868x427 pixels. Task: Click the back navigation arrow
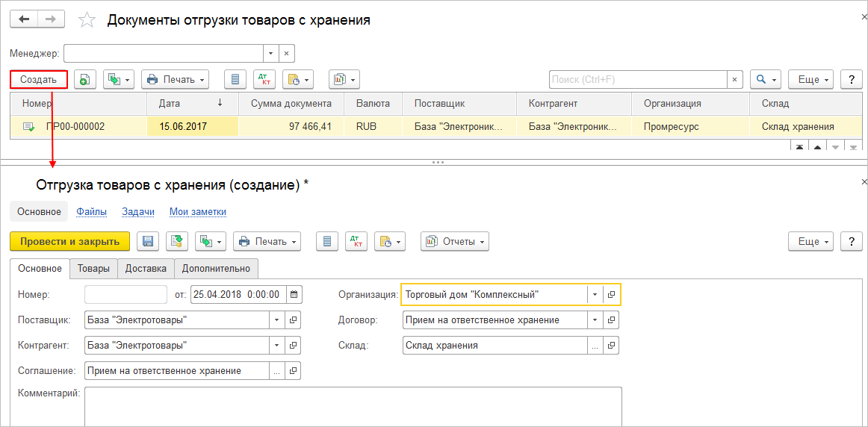(x=23, y=19)
